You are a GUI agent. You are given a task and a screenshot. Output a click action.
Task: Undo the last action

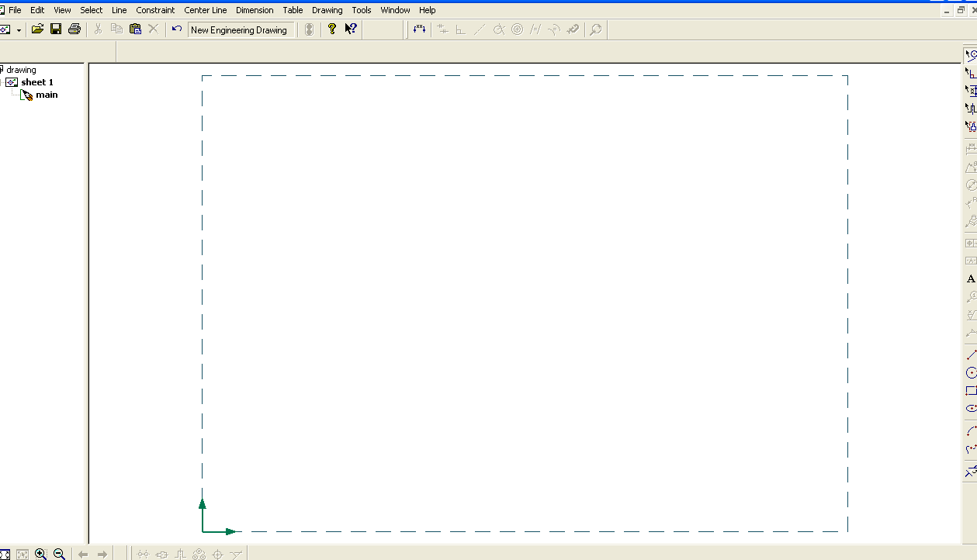point(176,29)
